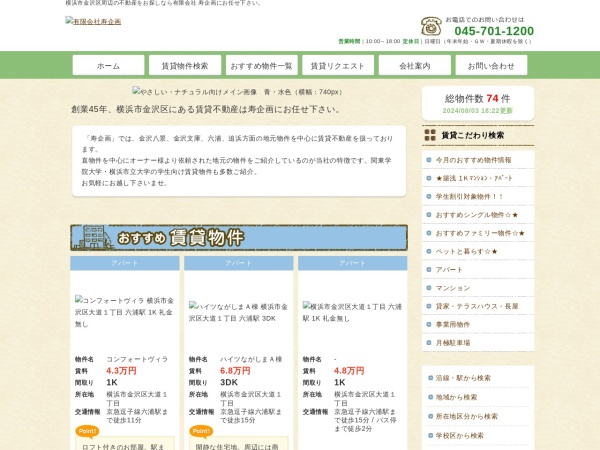Open 貸家・テラスハウス・長屋 link
This screenshot has width=600, height=450.
point(477,307)
